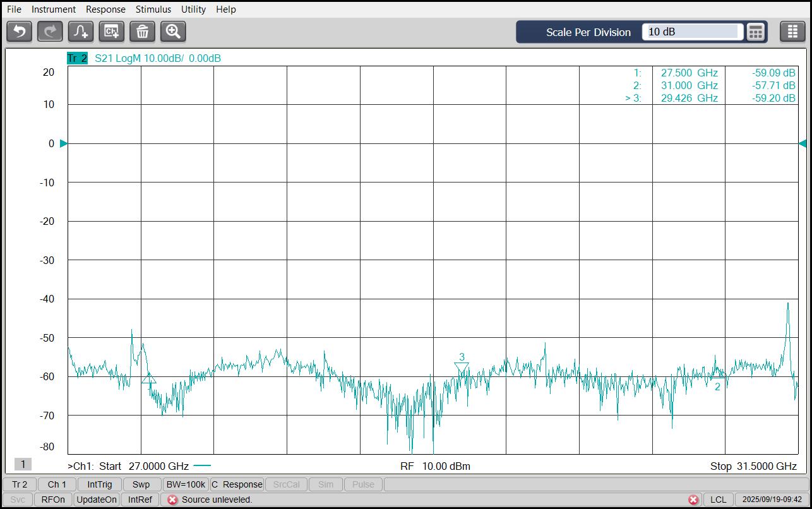
Task: Click the red error icon beside LCL
Action: (x=693, y=500)
